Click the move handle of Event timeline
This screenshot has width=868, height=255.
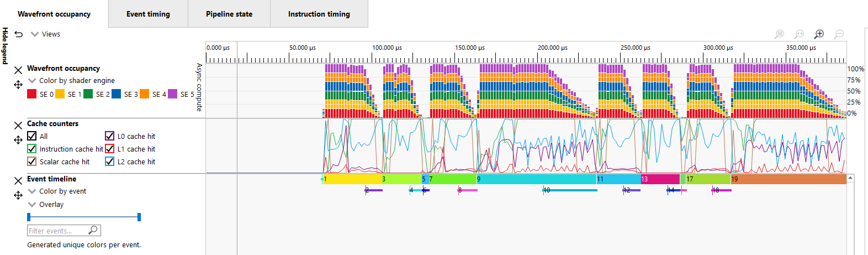coord(18,195)
